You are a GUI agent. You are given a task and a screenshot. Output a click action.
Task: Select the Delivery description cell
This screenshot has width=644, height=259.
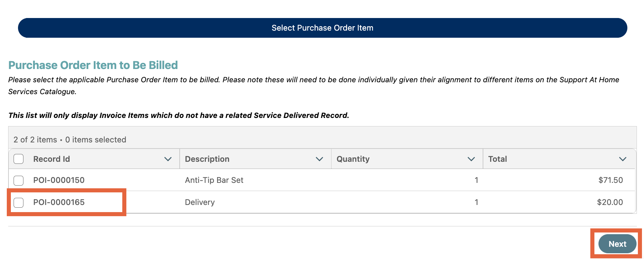tap(200, 202)
